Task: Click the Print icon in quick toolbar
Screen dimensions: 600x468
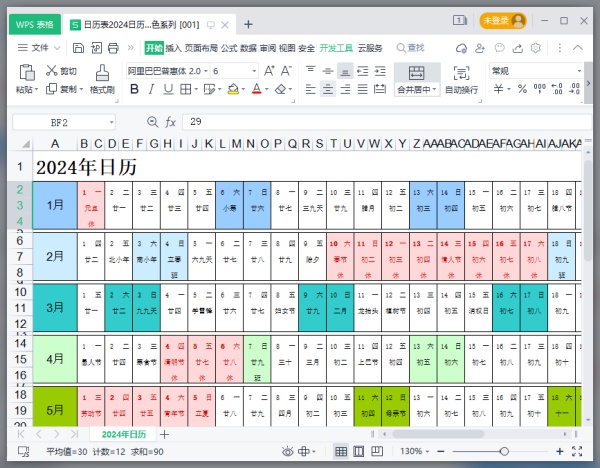Action: click(113, 48)
